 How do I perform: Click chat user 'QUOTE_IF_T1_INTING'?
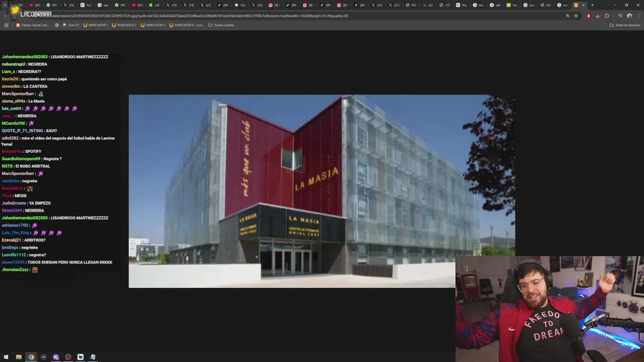[x=22, y=131]
